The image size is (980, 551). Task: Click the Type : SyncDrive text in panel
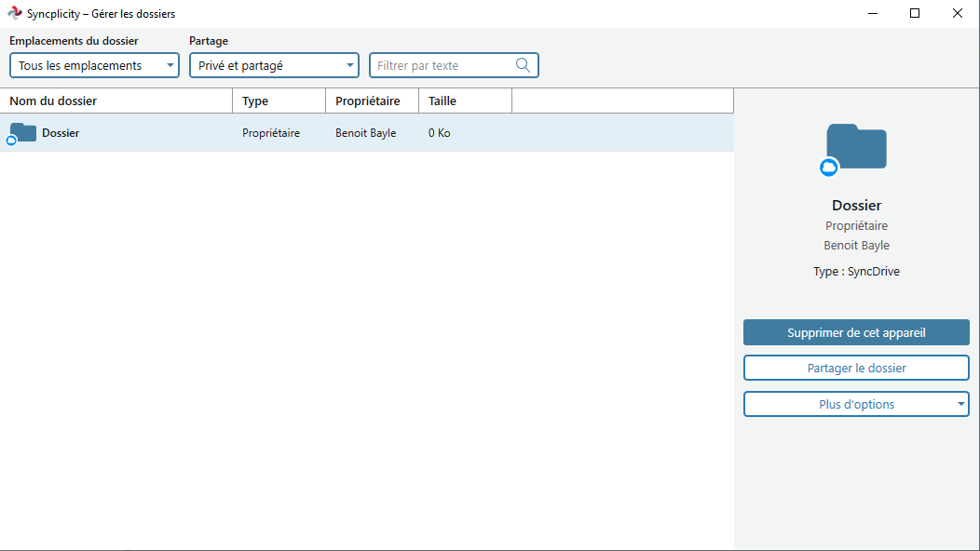[856, 271]
